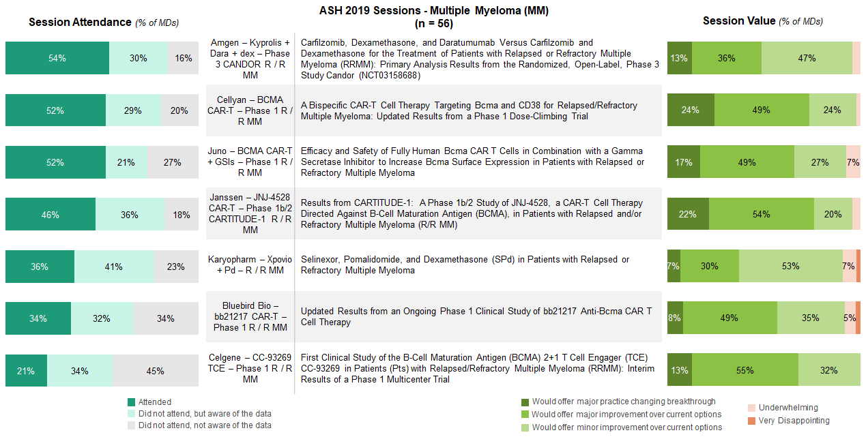Click the 36% attended bar for Karyopharm
The height and width of the screenshot is (437, 868).
(40, 266)
